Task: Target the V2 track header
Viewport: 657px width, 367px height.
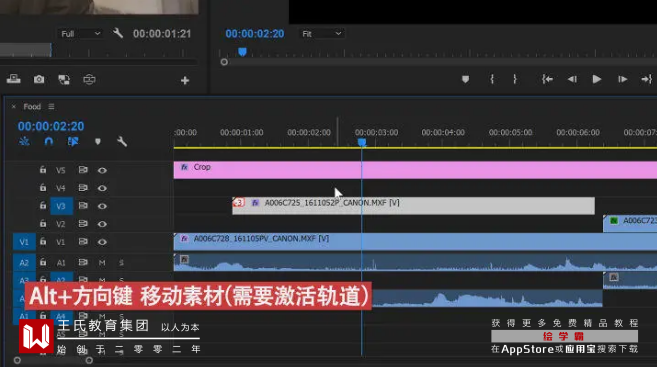Action: point(61,224)
